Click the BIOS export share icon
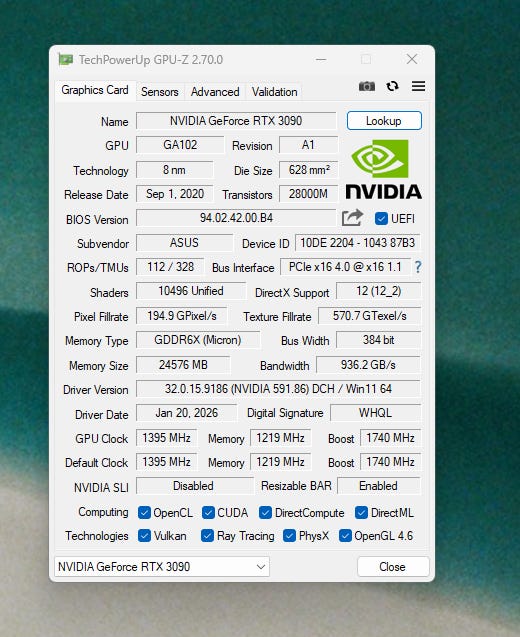520x637 pixels. point(352,218)
